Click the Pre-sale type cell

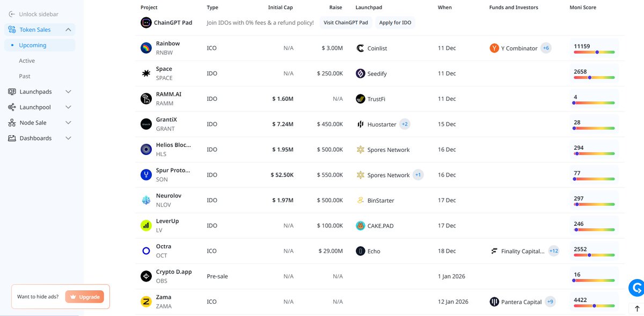click(217, 276)
